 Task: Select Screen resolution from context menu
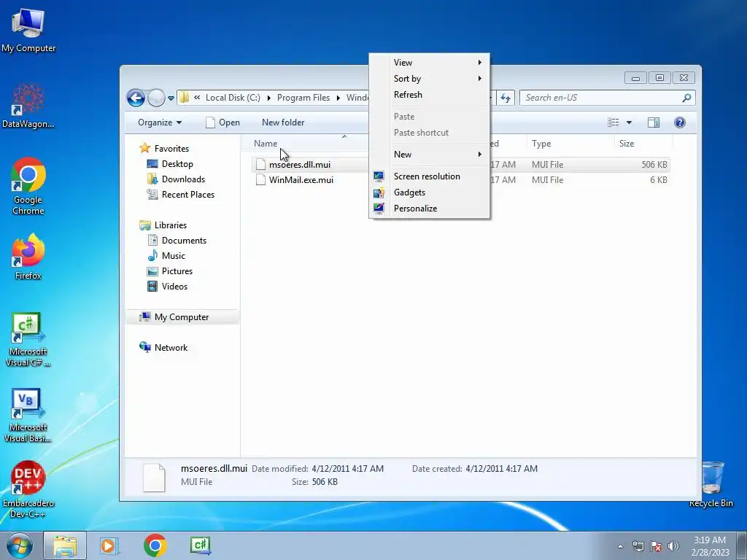tap(429, 176)
